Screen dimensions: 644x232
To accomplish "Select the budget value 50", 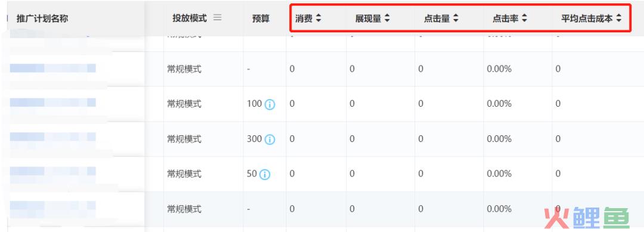I will pos(252,174).
